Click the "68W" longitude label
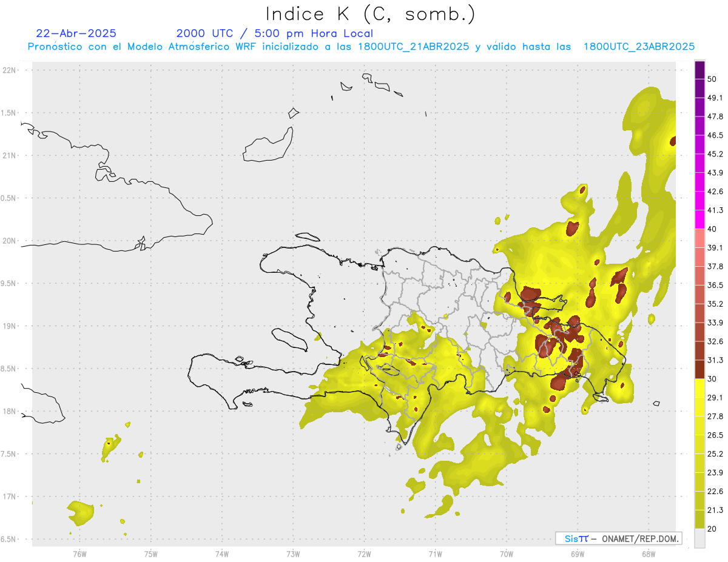The width and height of the screenshot is (728, 562). pyautogui.click(x=648, y=554)
